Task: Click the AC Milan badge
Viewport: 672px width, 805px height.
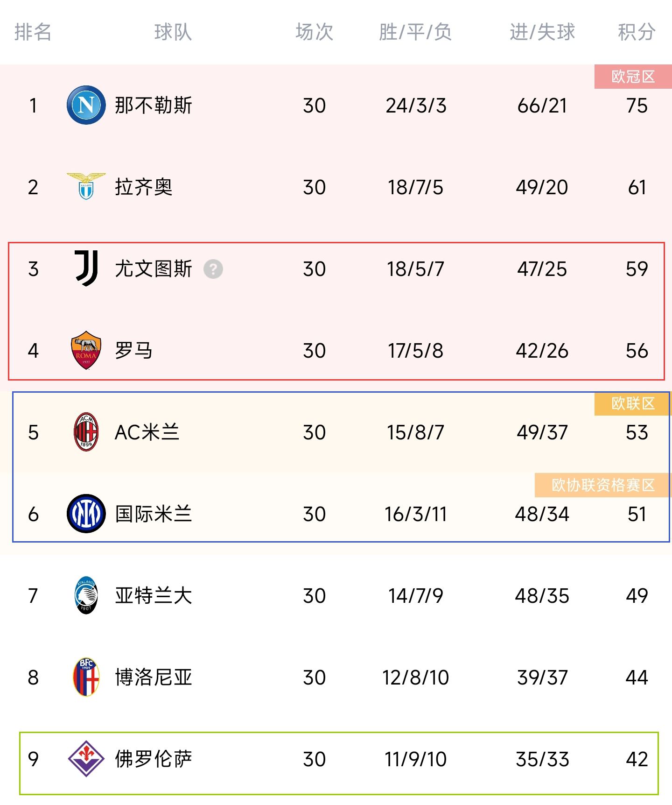Action: click(x=86, y=432)
